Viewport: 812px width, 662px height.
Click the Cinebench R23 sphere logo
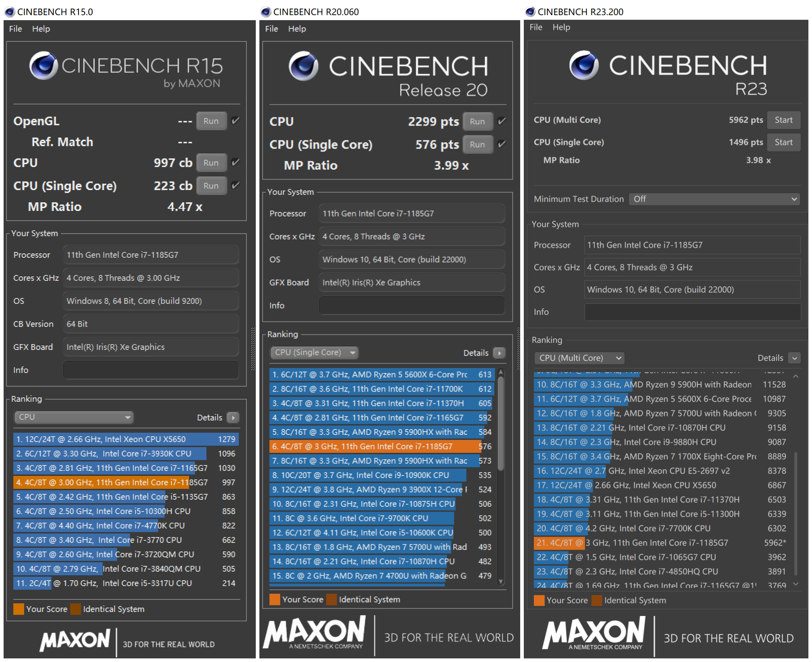[584, 65]
